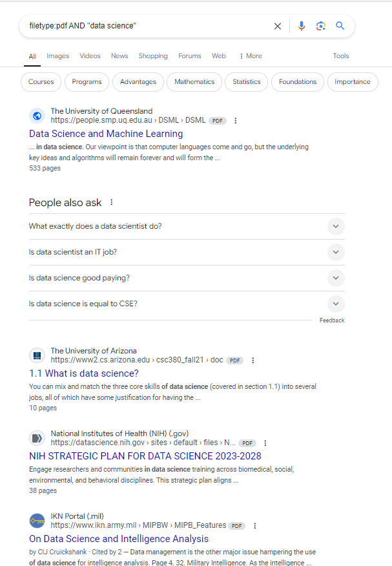Open options menu for IKN Portal result

[254, 526]
